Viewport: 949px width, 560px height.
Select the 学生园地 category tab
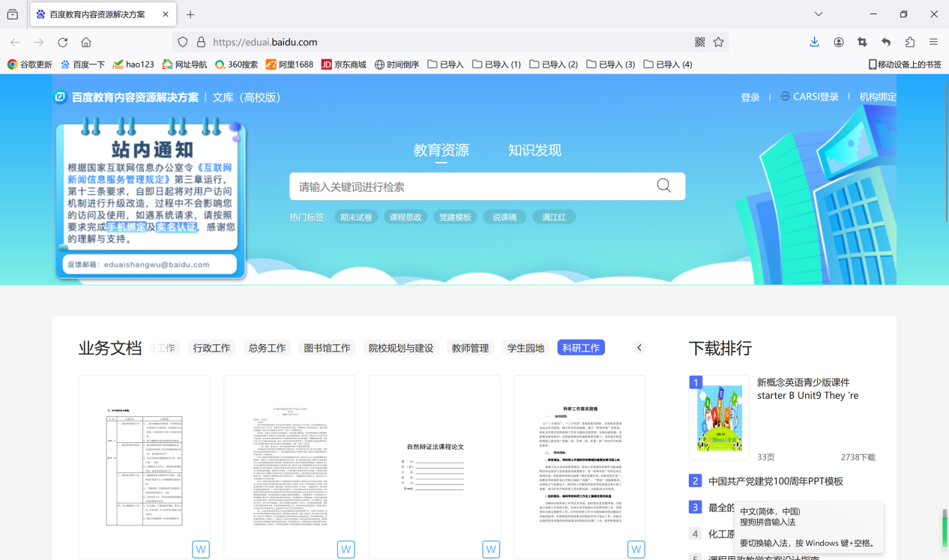525,348
